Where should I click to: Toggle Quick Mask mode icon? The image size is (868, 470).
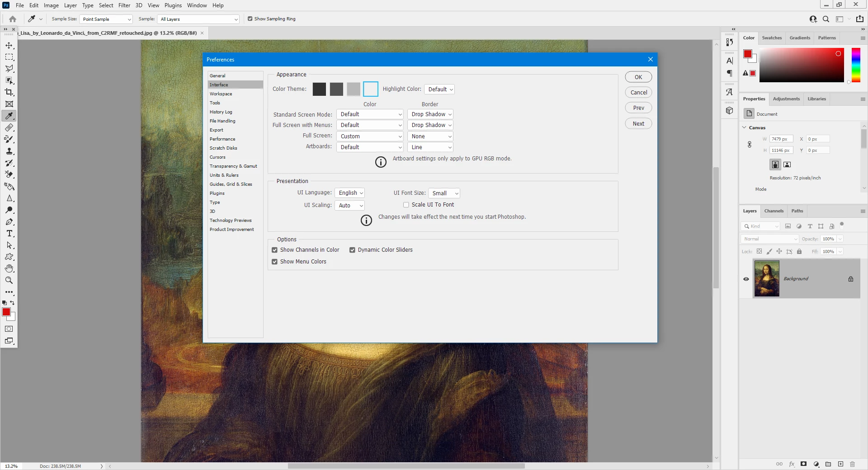9,329
